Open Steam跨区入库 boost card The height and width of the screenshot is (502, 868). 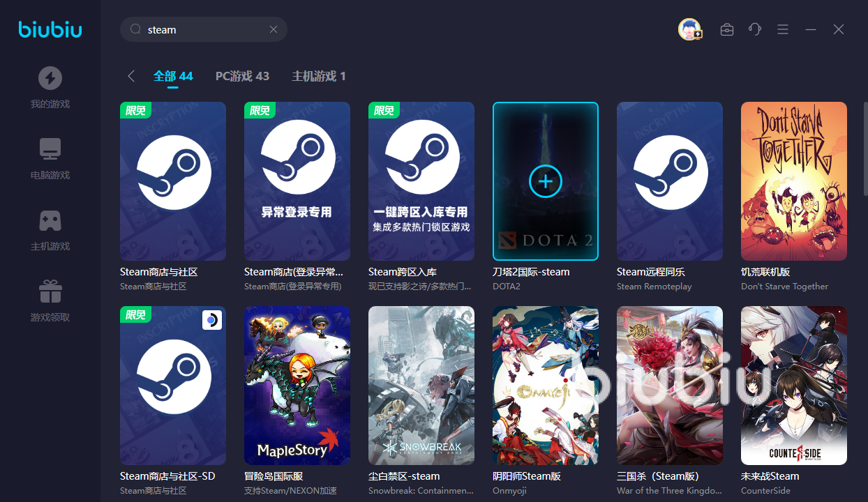coord(421,181)
